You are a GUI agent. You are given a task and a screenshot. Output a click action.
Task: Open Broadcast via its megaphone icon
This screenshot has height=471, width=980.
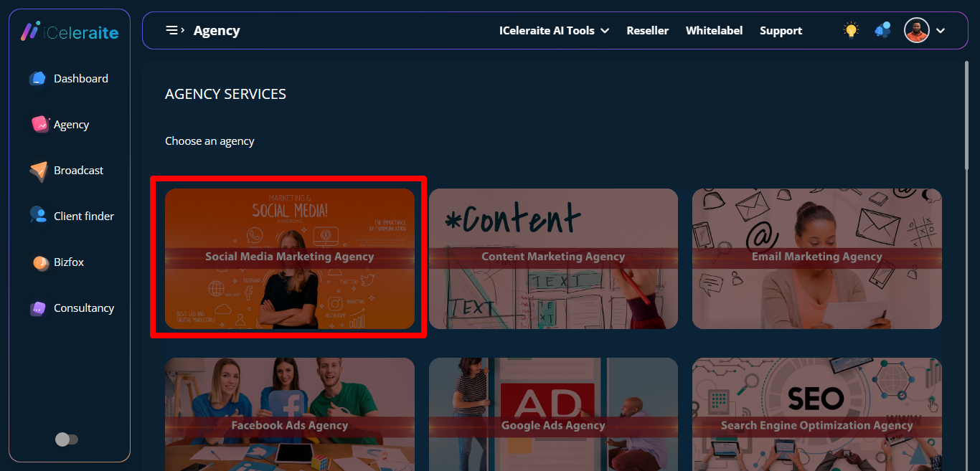[39, 171]
